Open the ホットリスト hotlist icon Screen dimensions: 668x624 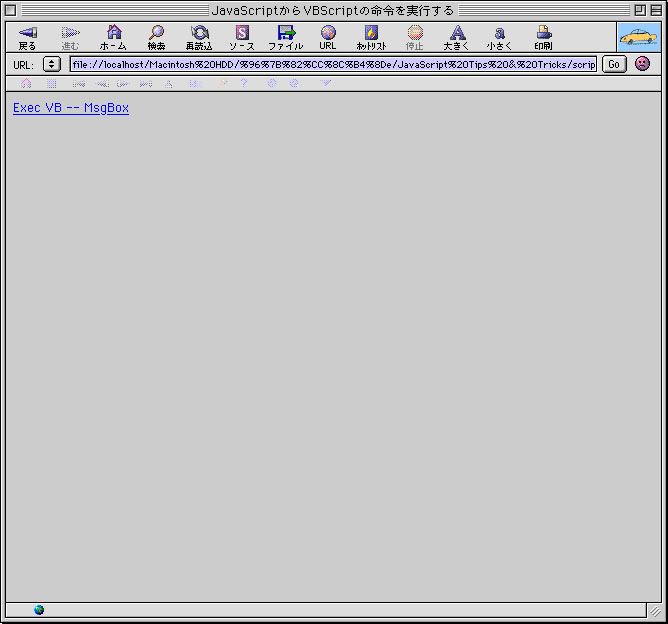(371, 38)
